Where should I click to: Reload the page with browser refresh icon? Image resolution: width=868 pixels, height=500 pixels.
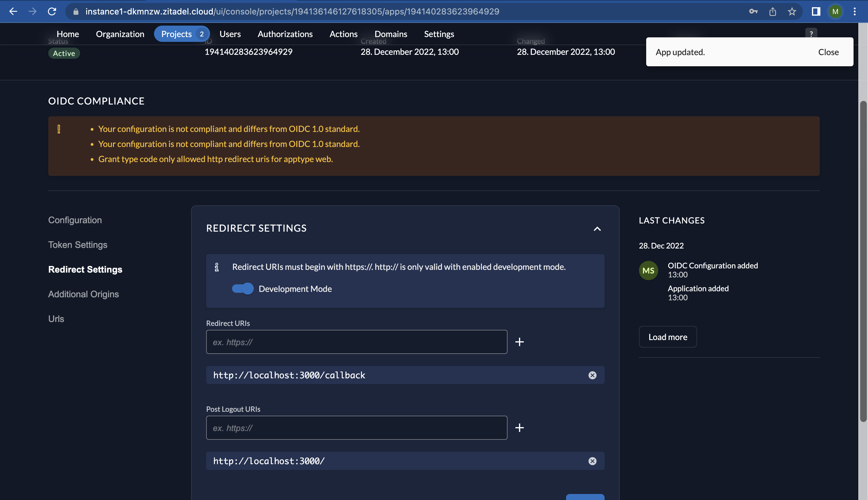tap(52, 11)
